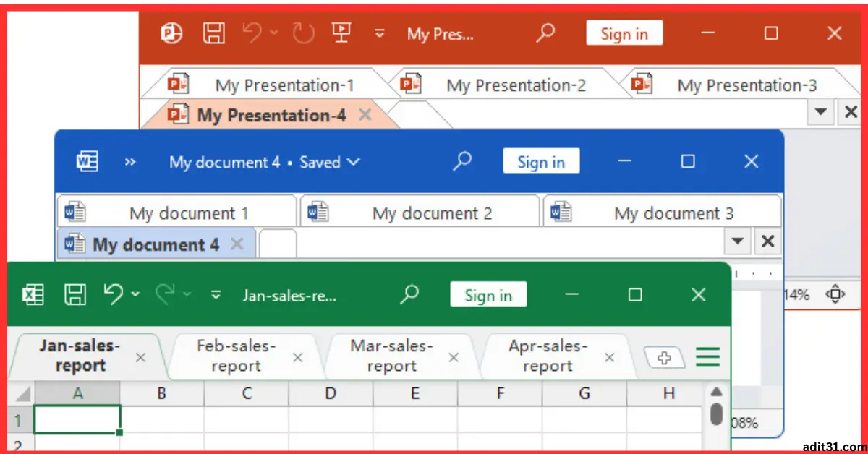The height and width of the screenshot is (454, 868).
Task: Click the search magnifier in PowerPoint window
Action: point(546,33)
